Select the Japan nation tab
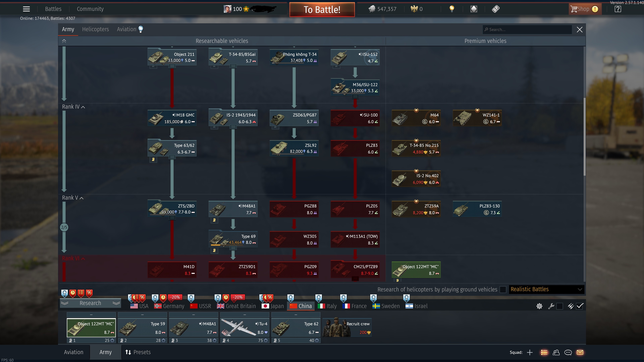The height and width of the screenshot is (362, 644). coord(273,306)
